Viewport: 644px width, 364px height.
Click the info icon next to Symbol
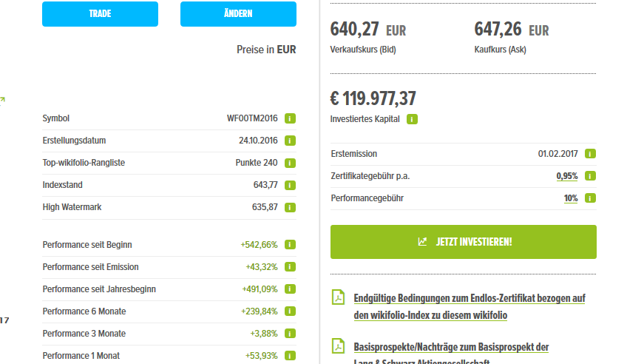tap(291, 118)
